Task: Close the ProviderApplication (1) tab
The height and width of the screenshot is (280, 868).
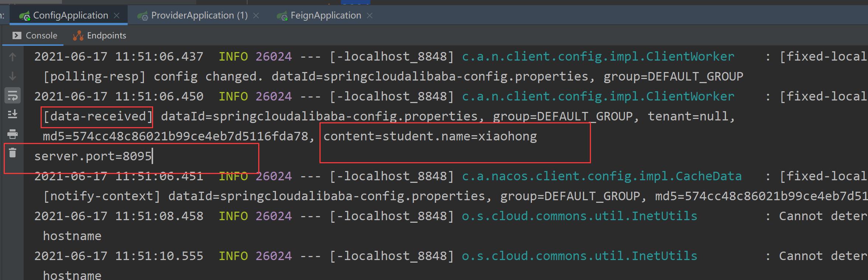Action: pos(256,16)
